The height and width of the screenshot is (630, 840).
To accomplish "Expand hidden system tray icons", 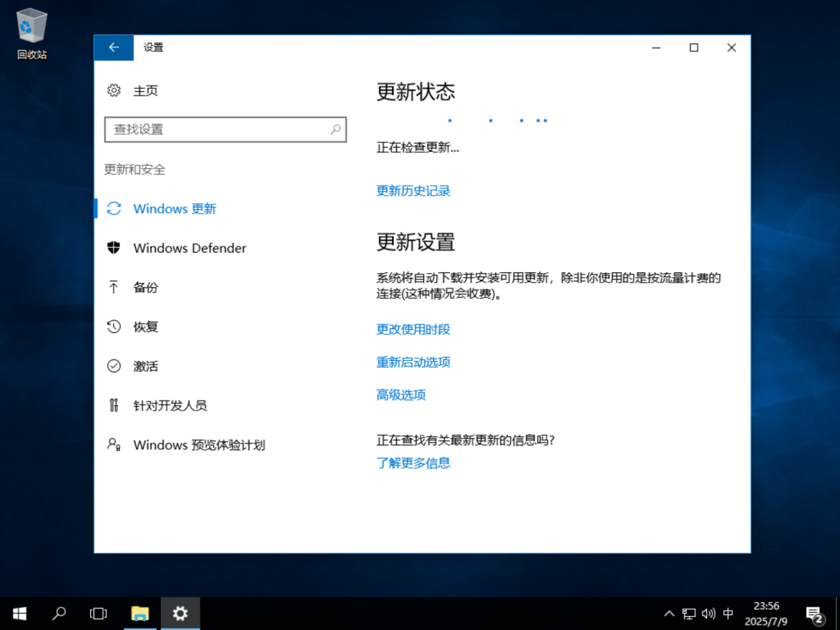I will (669, 614).
